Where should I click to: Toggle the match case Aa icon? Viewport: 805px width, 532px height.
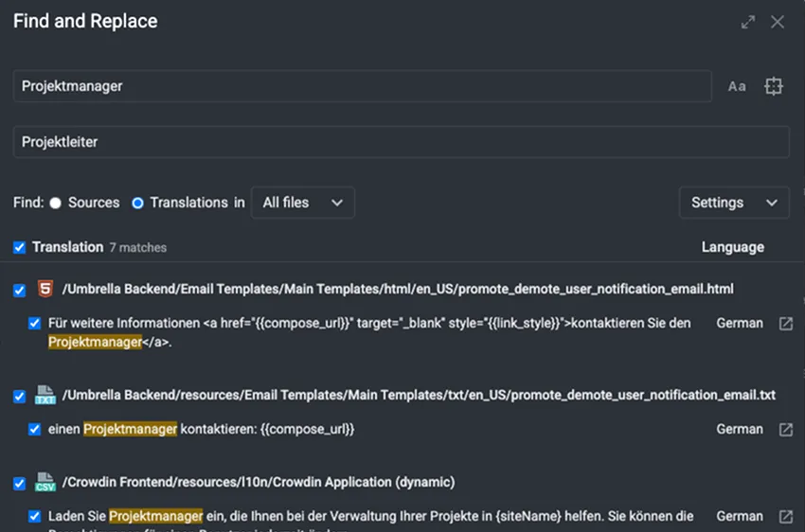tap(736, 86)
